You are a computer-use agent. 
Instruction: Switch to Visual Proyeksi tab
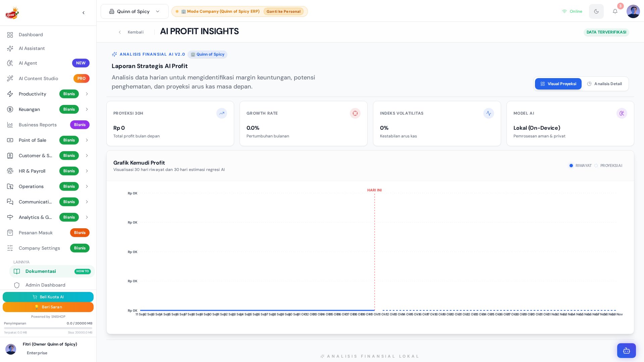pyautogui.click(x=558, y=84)
